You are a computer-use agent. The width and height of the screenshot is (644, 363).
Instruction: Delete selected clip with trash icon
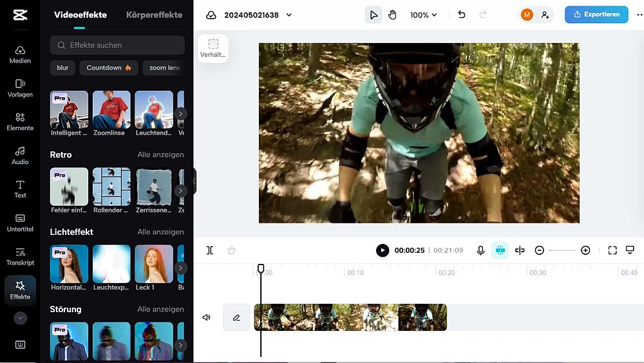click(232, 250)
